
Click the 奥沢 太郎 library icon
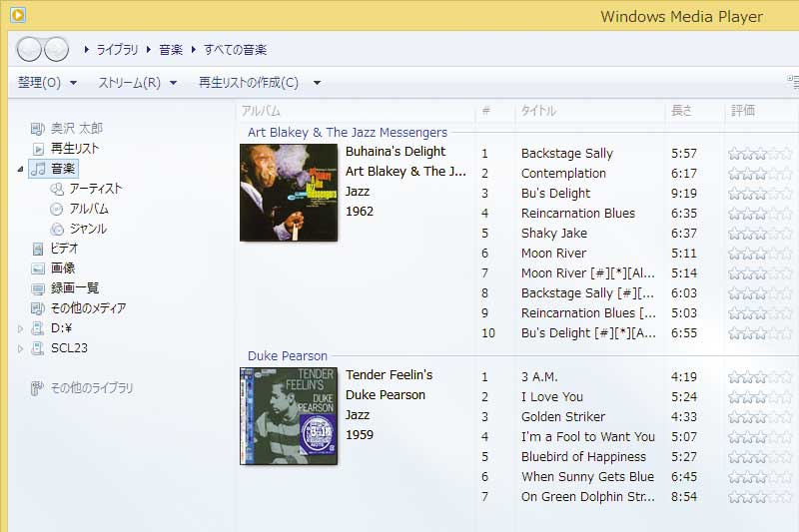[38, 129]
